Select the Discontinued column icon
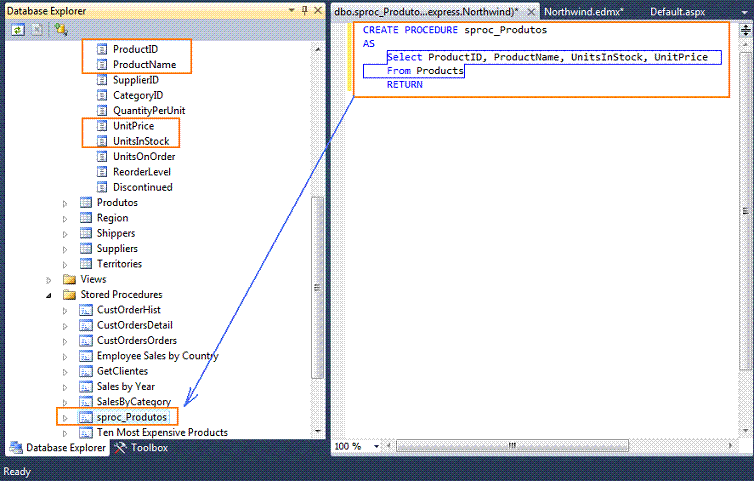754x481 pixels. click(102, 187)
